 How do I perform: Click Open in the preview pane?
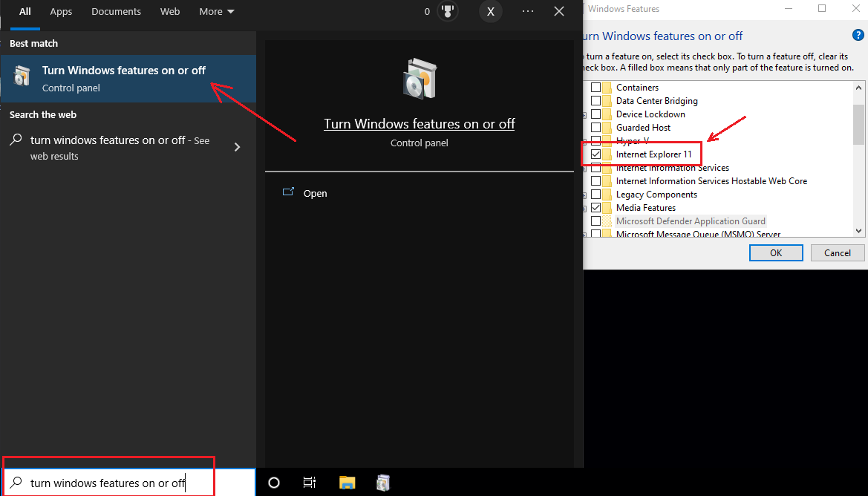pos(315,193)
